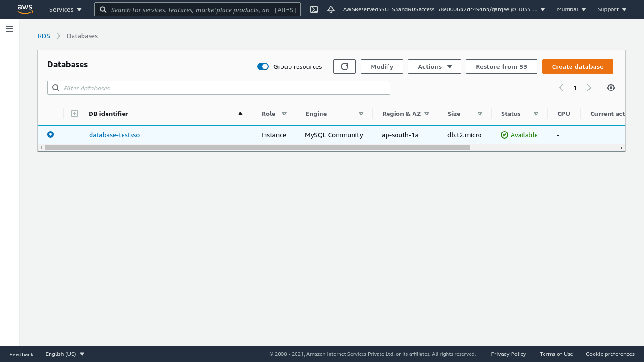Click Restore from S3
Viewport: 644px width, 362px height.
502,66
